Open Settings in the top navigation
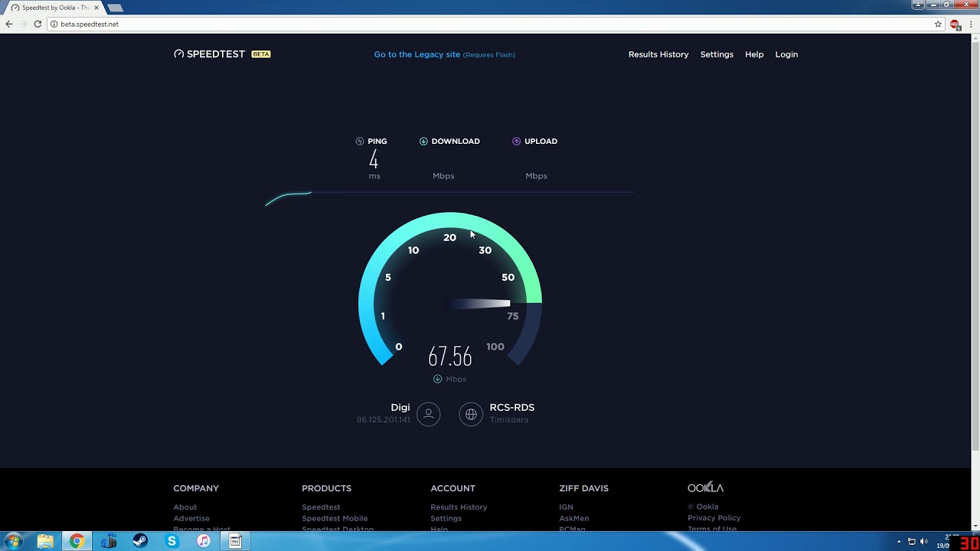The width and height of the screenshot is (980, 551). (x=717, y=54)
